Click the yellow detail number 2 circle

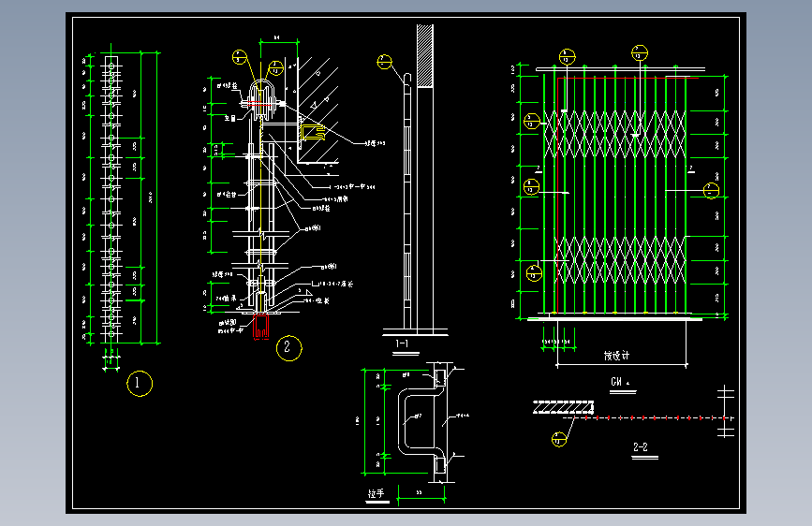pos(289,348)
